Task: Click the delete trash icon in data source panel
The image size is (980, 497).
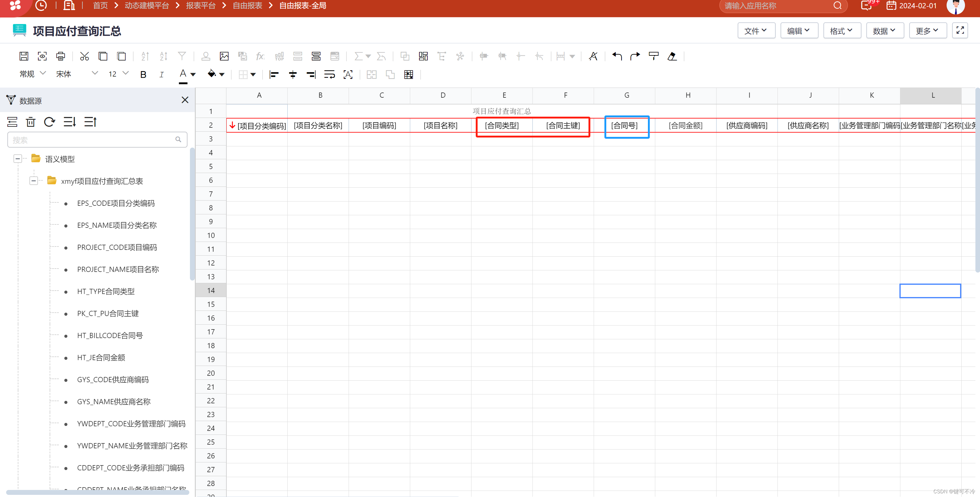Action: pos(30,122)
